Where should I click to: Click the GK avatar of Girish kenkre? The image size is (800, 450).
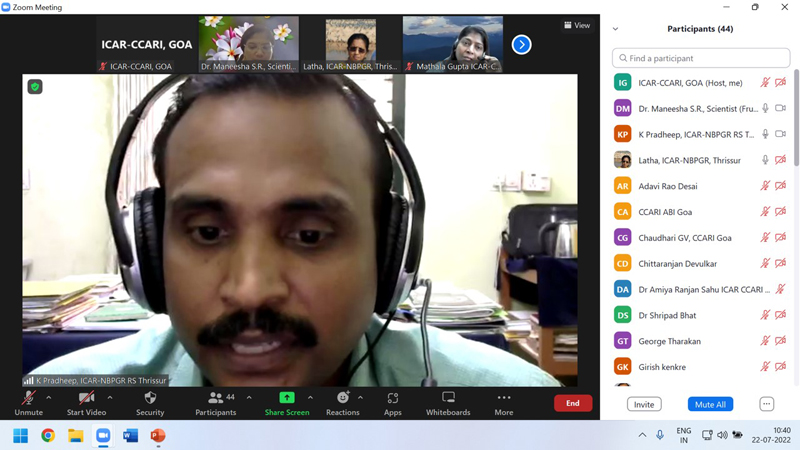click(x=622, y=366)
